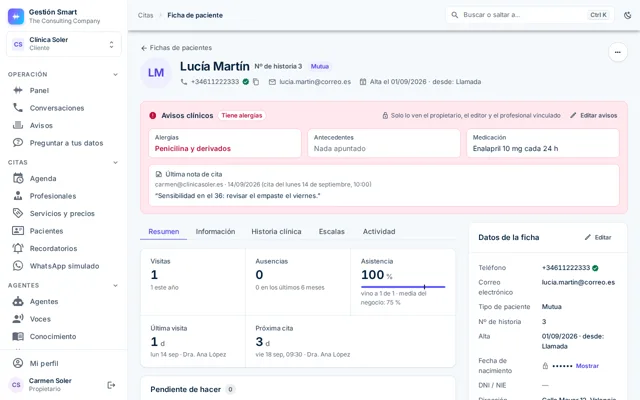The image size is (640, 400).
Task: Click the Última nota de cita card
Action: click(384, 185)
